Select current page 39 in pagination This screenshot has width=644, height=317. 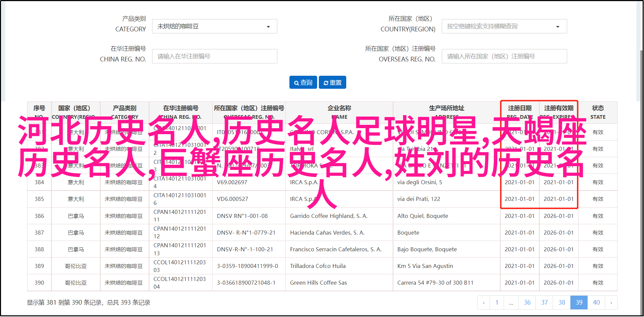(579, 303)
